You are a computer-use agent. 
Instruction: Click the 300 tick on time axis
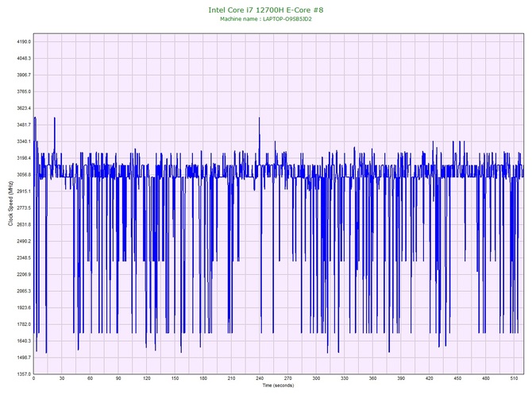point(316,378)
